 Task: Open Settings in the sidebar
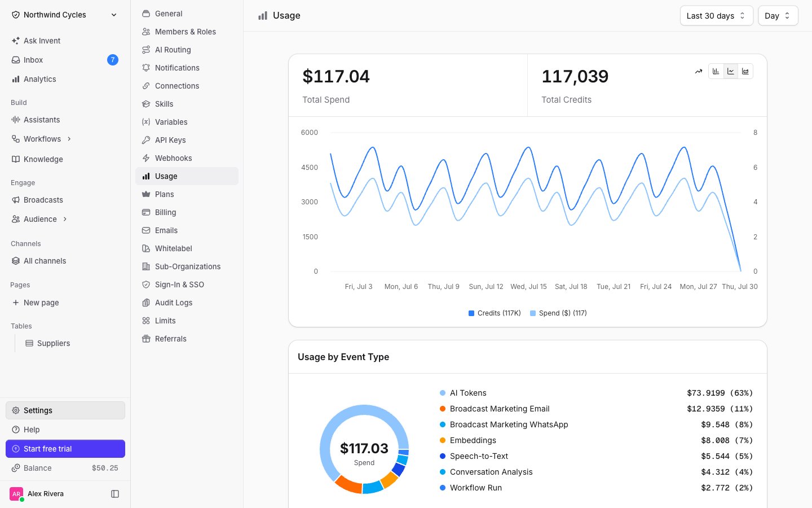[x=65, y=410]
